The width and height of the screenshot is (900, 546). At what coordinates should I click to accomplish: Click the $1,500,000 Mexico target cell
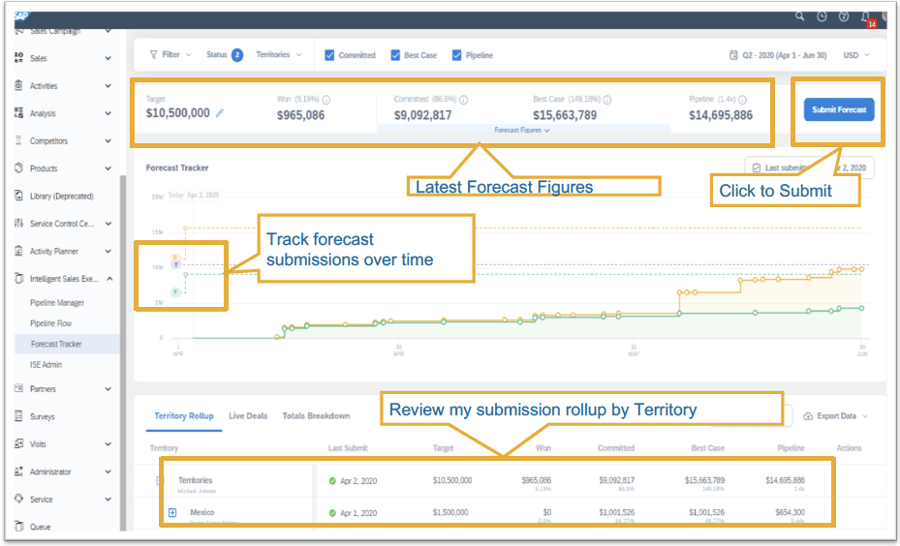point(451,512)
